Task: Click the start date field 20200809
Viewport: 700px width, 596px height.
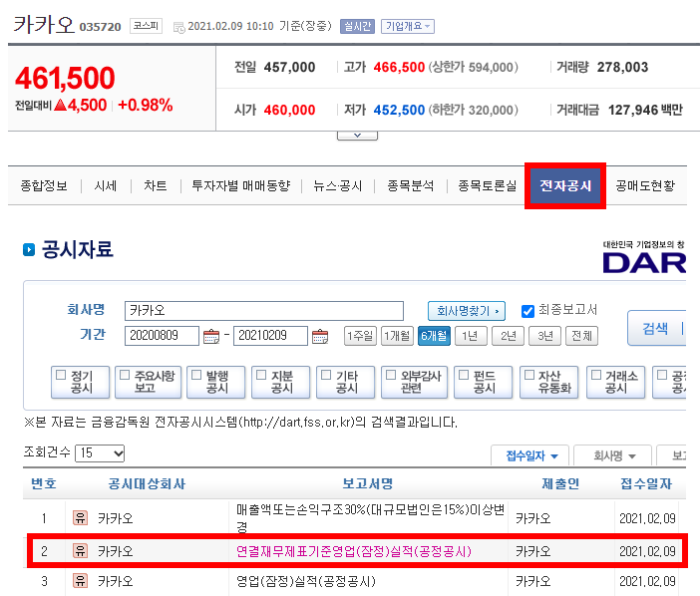Action: [x=162, y=336]
